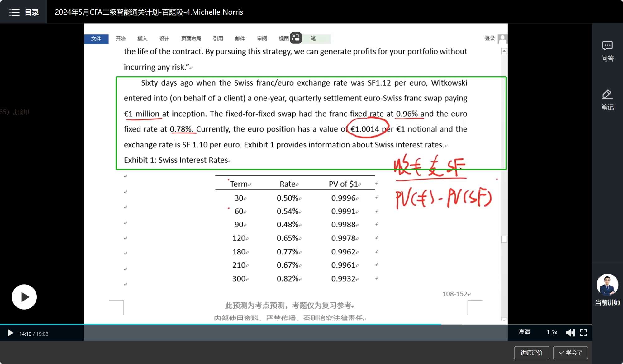Enter fullscreen mode
This screenshot has height=364, width=623.
(583, 333)
